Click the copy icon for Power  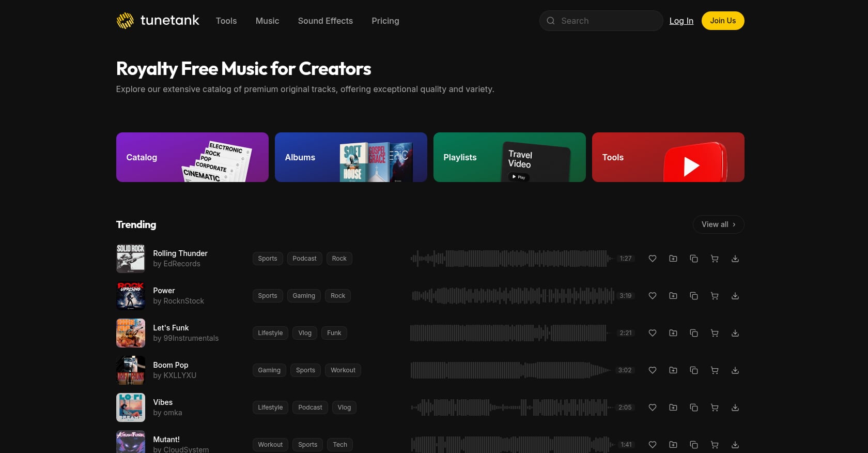pos(694,296)
